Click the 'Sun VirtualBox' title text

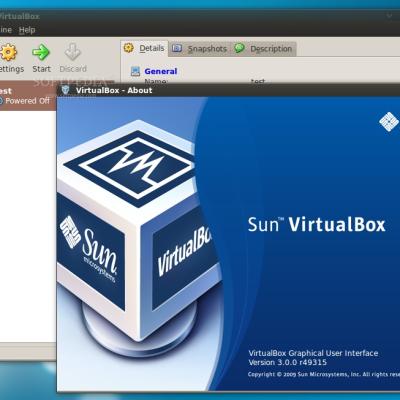tap(317, 224)
